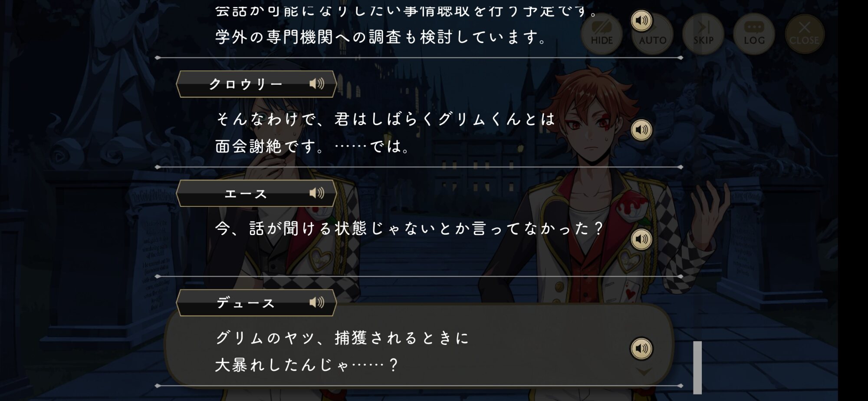Toggle AUTO play mode
The width and height of the screenshot is (868, 401).
click(652, 34)
